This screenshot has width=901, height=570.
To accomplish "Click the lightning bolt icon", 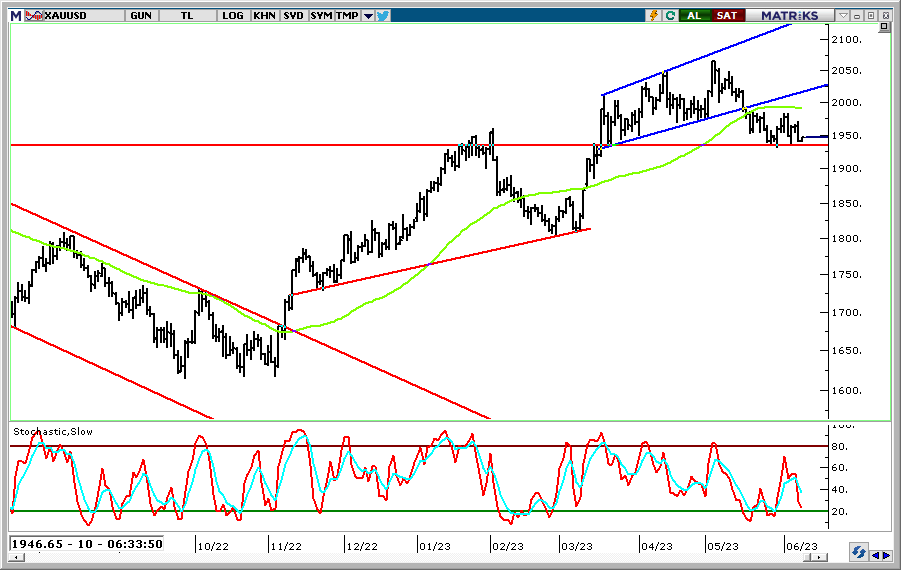I will (x=654, y=15).
